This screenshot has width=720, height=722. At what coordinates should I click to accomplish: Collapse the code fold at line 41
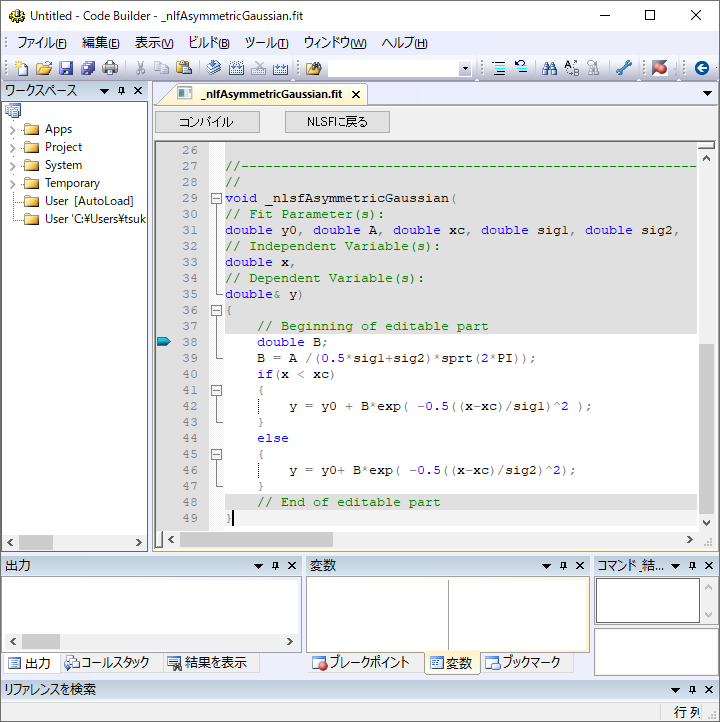click(216, 390)
